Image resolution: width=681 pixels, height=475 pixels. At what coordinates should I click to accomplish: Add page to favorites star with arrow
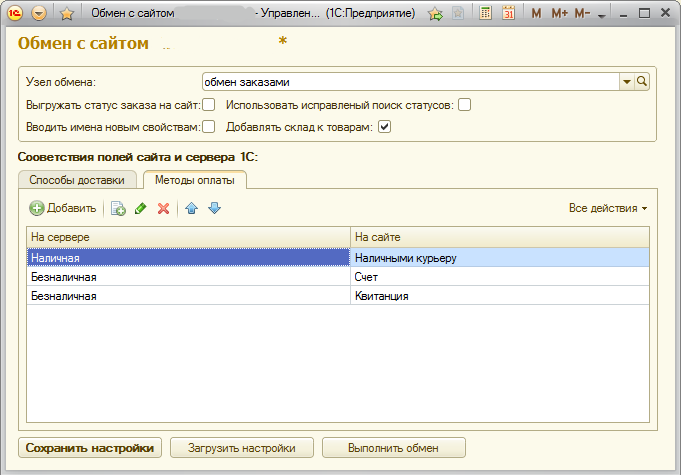(435, 13)
